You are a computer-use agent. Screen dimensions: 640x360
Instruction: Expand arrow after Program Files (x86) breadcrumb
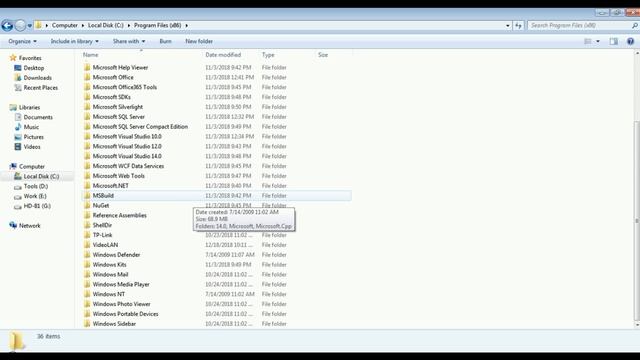coord(187,25)
